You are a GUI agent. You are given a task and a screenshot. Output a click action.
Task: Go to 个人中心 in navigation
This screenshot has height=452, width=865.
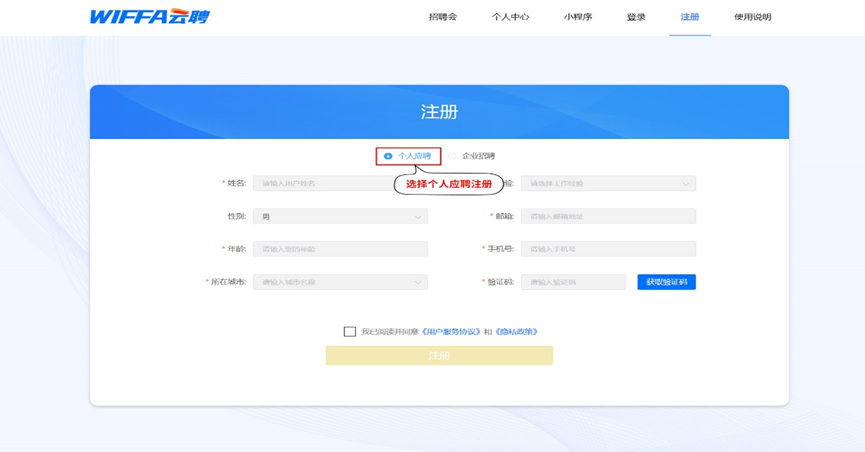(x=510, y=17)
